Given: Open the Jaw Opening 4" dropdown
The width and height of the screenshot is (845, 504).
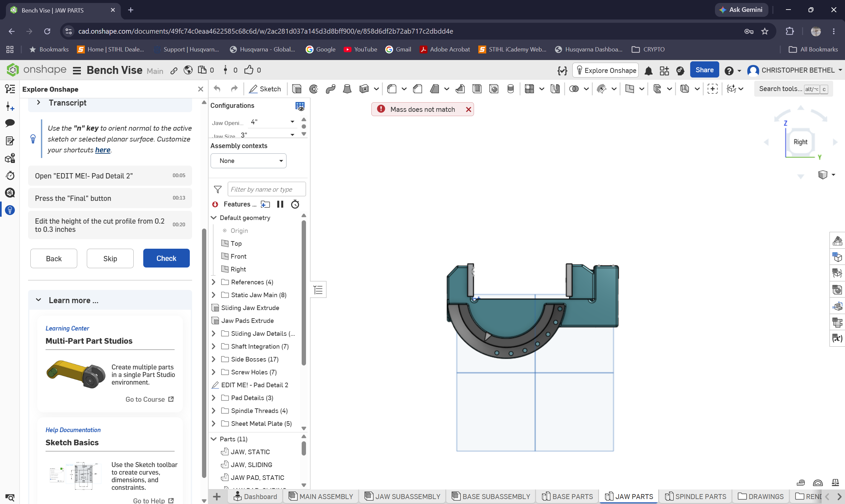Looking at the screenshot, I should click(x=273, y=122).
